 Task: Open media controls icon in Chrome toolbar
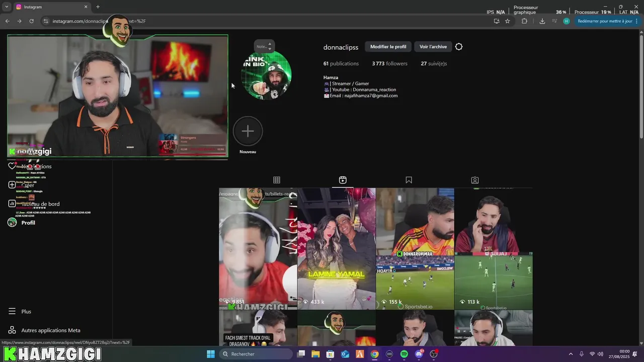click(554, 21)
